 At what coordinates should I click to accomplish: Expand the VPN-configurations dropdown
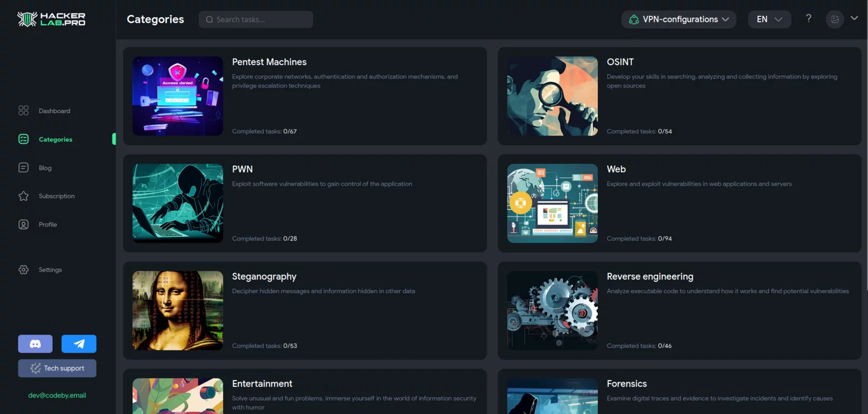click(679, 20)
